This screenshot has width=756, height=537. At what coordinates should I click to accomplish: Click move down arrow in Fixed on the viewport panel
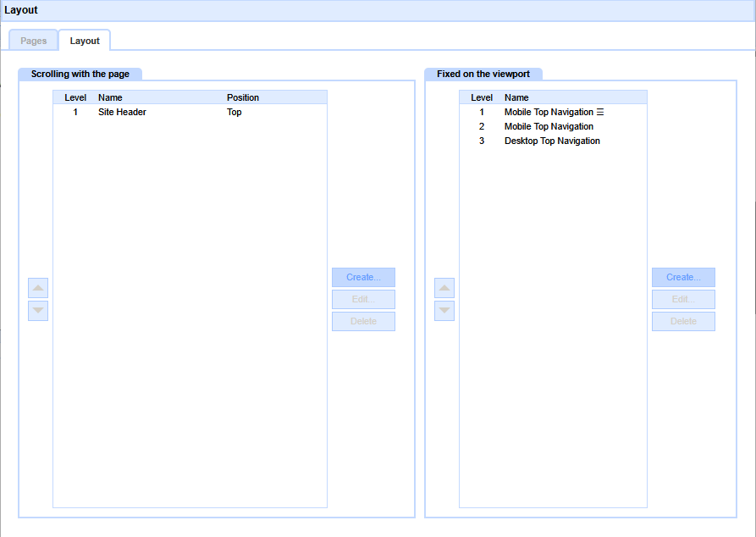click(444, 311)
